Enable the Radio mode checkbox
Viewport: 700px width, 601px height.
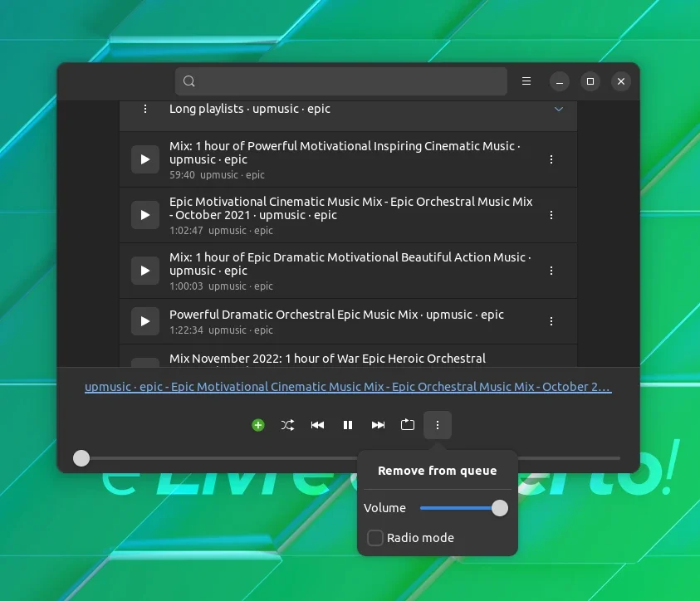[375, 538]
